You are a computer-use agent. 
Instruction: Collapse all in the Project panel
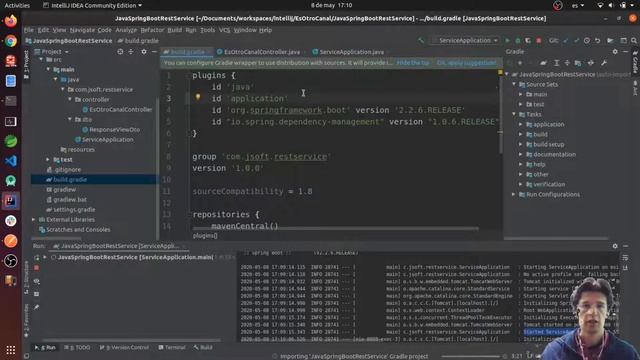[x=131, y=52]
